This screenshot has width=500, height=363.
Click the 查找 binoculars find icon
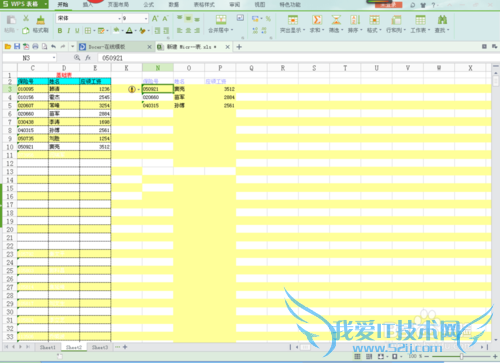(442, 20)
